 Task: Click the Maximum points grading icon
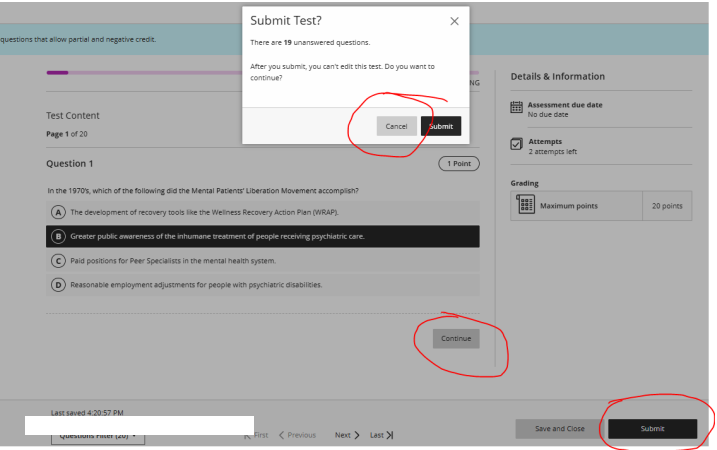click(526, 206)
